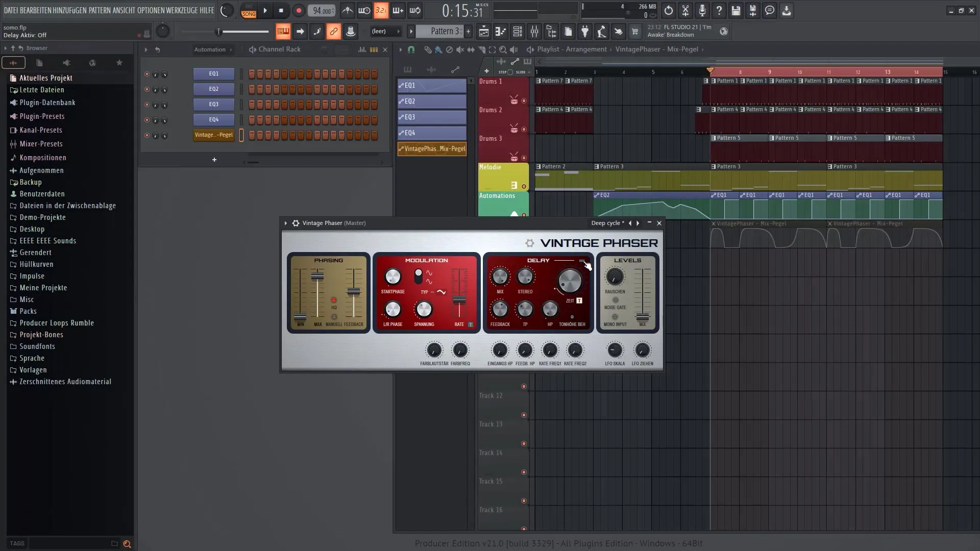Toggle the Vintage..-Pegel channel mute LED
The image size is (980, 551).
pos(147,135)
